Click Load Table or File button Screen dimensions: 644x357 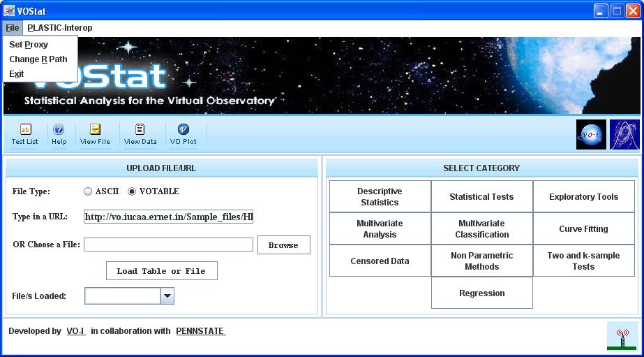161,271
